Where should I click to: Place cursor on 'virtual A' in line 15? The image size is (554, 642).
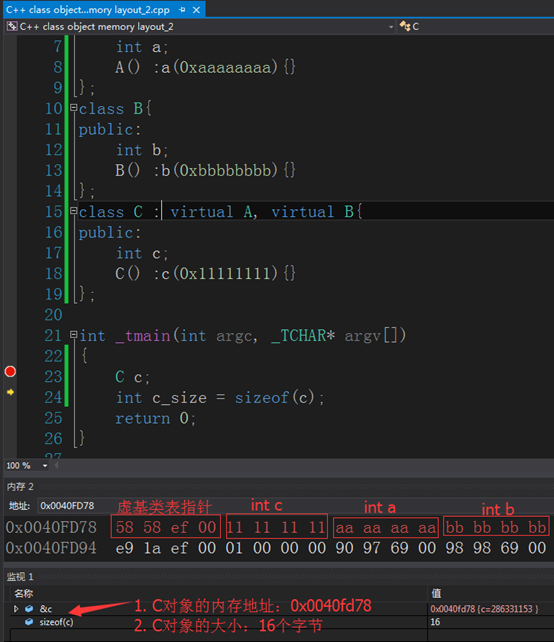pos(214,212)
